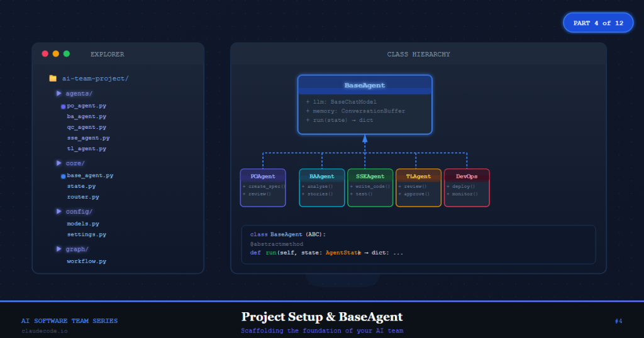The image size is (644, 338).
Task: Open state.py file
Action: pyautogui.click(x=81, y=186)
